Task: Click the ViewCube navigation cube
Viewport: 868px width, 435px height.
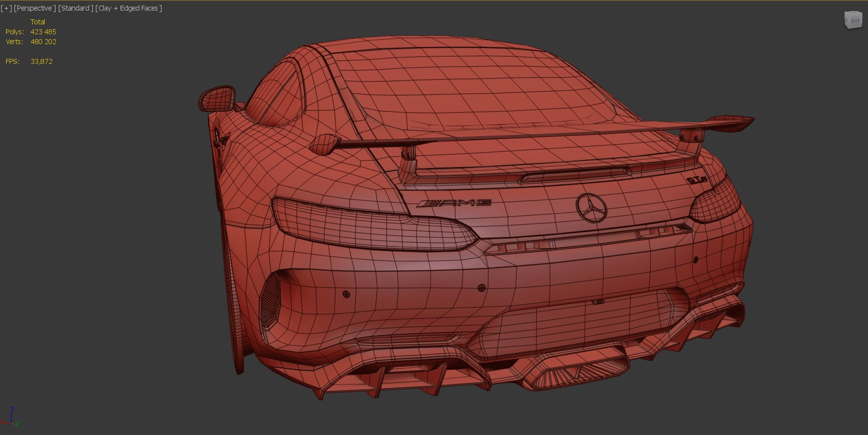Action: pos(853,20)
